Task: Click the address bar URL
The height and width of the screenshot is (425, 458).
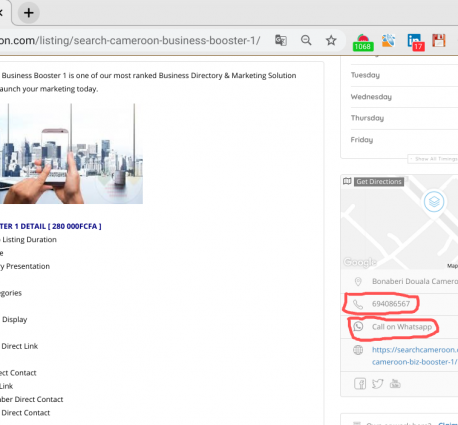Action: click(x=130, y=40)
